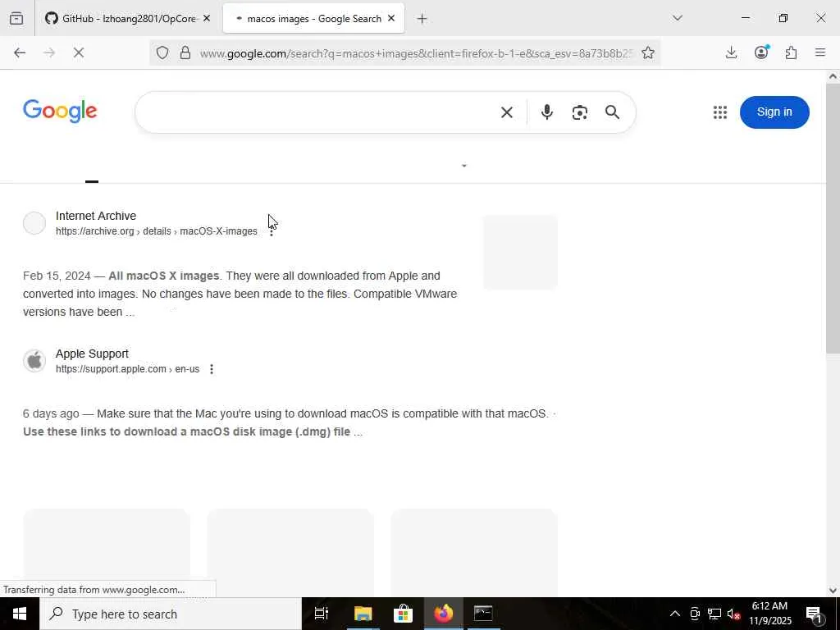Open Firefox extensions menu
The image size is (840, 630).
tap(791, 52)
